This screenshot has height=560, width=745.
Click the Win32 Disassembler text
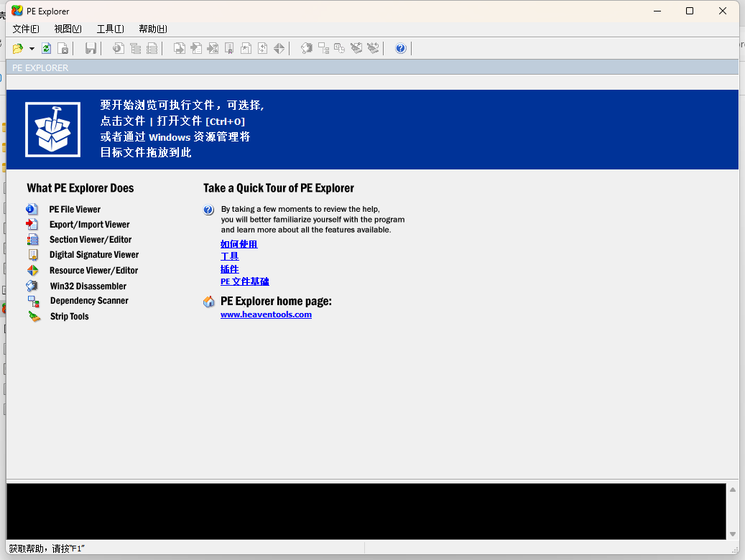[x=88, y=286]
